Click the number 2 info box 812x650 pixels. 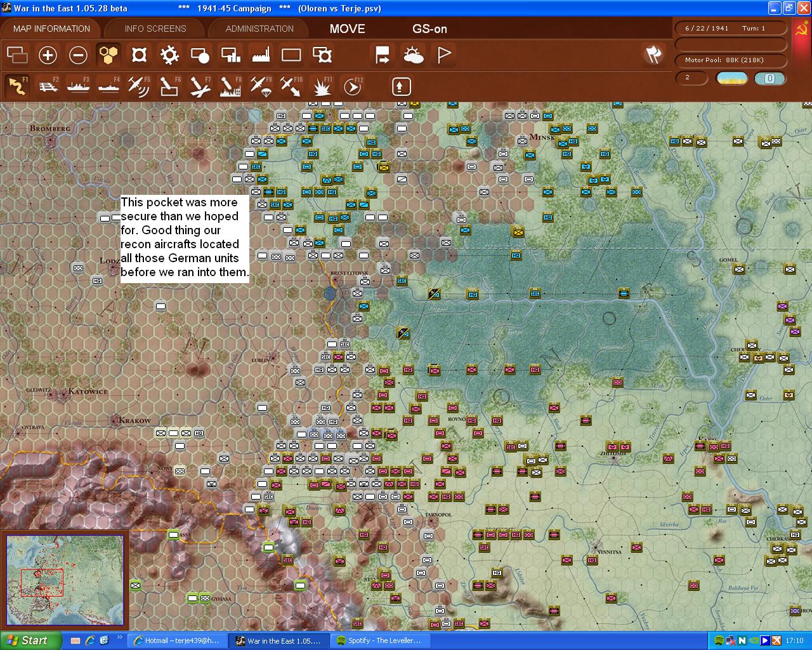tap(691, 77)
